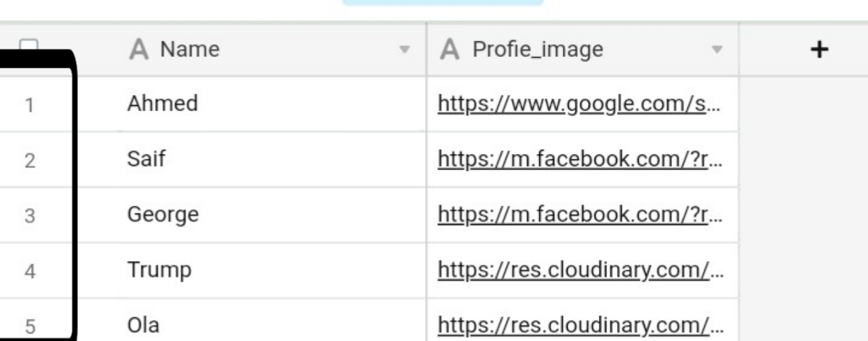Open the Profie_image column dropdown arrow

[x=717, y=50]
